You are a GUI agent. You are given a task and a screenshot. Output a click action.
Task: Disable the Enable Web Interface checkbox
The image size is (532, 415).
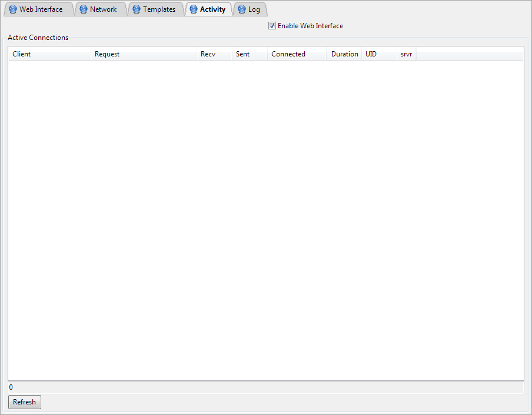pos(272,26)
